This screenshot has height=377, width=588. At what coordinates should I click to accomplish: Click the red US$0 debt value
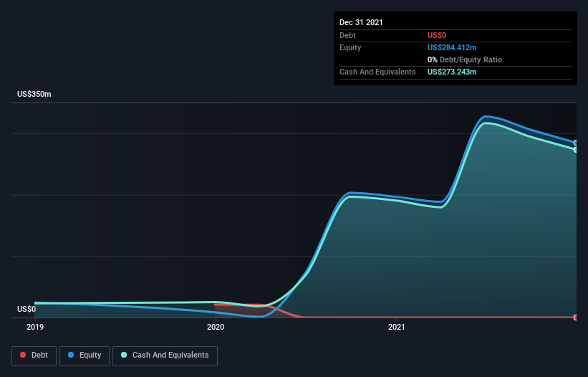click(x=437, y=35)
